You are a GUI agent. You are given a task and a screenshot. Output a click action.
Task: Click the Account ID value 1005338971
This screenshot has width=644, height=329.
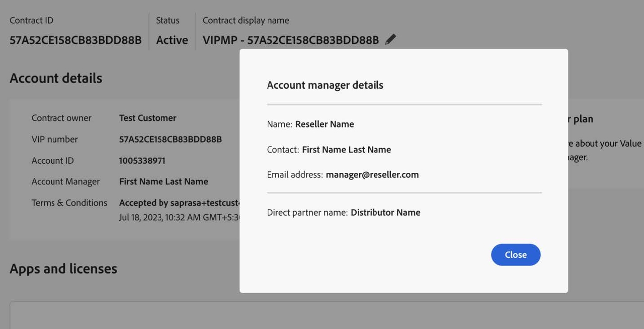[142, 161]
